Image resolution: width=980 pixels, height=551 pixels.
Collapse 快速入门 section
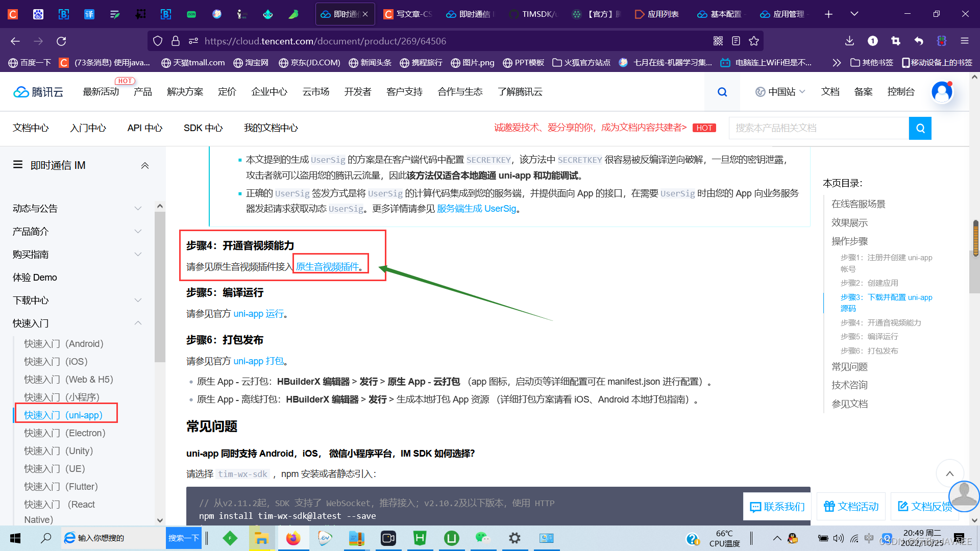coord(138,323)
